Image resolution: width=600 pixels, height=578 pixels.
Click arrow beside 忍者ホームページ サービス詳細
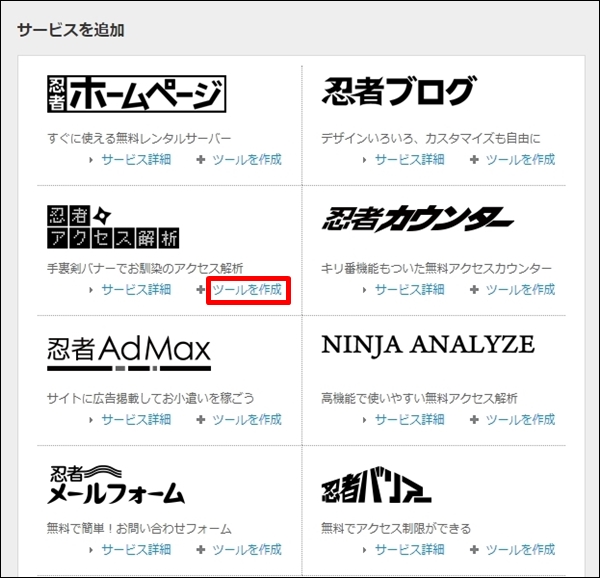click(x=91, y=160)
